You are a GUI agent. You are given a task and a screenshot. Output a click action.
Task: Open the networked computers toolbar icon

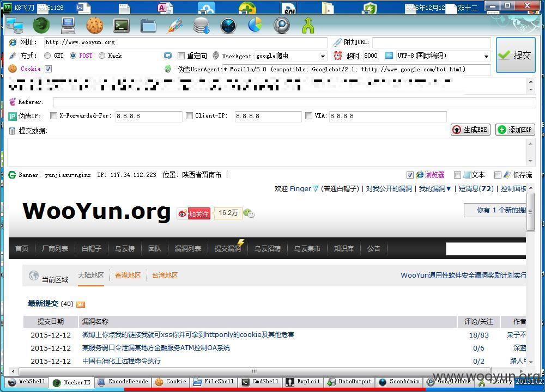(14, 26)
